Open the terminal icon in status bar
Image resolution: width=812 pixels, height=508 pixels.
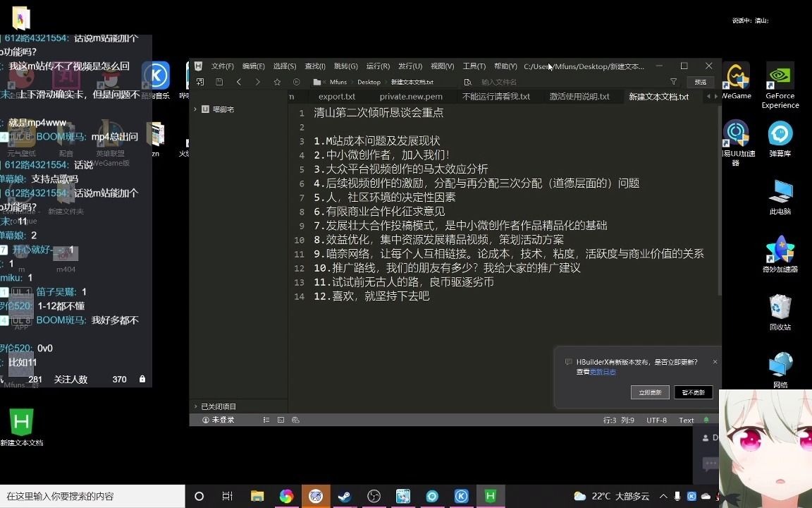[281, 420]
